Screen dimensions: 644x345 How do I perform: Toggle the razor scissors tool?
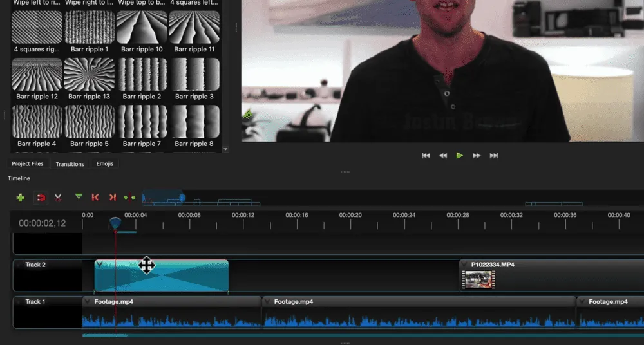[x=58, y=198]
